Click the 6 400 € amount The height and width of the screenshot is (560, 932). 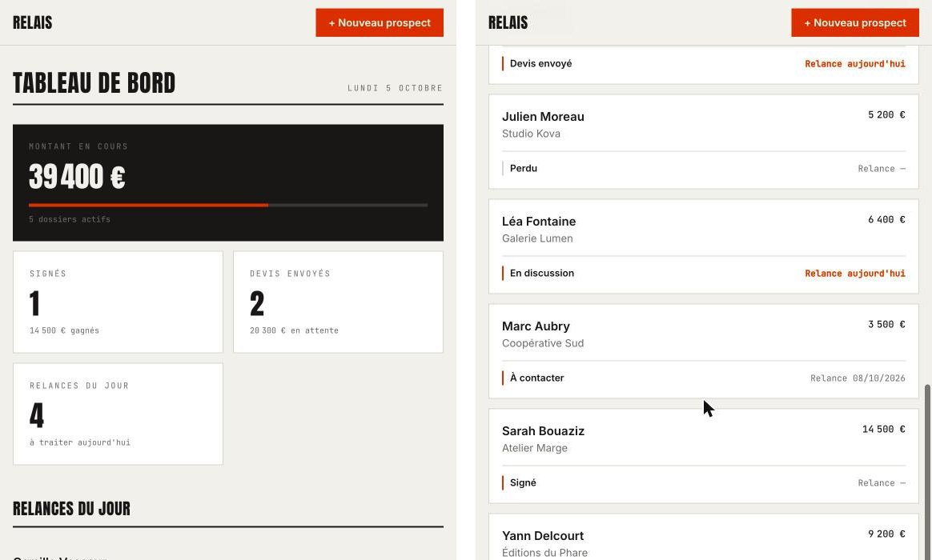click(886, 220)
